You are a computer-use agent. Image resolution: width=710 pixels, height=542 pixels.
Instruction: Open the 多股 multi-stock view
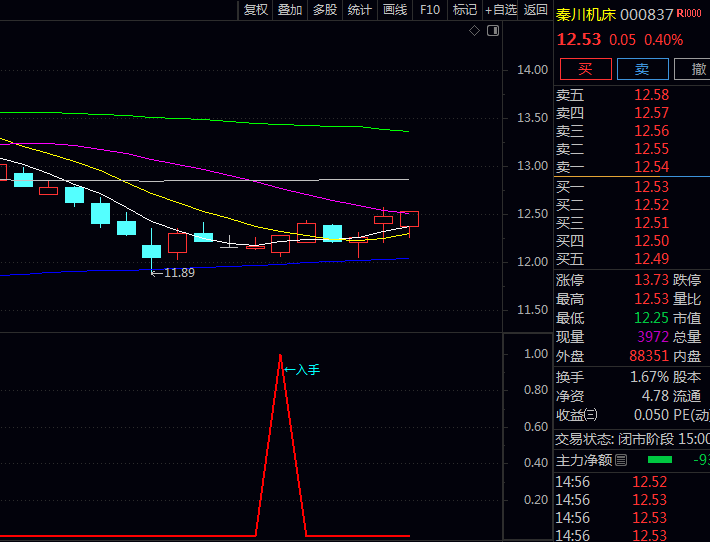click(x=325, y=10)
